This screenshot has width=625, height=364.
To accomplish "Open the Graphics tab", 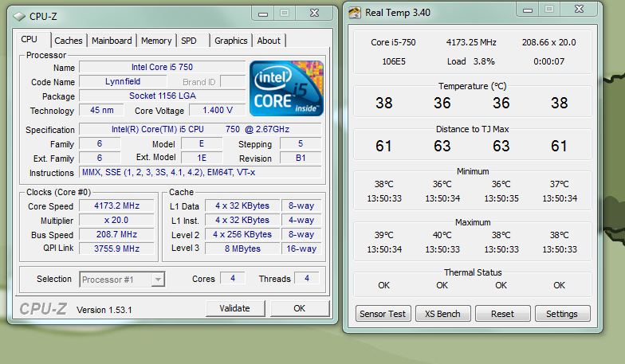I will [x=231, y=41].
